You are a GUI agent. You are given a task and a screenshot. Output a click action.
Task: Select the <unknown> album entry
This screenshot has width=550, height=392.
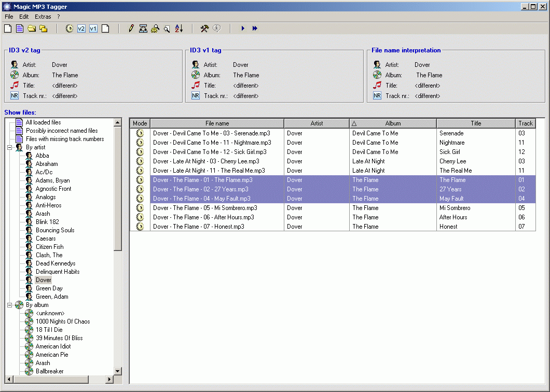click(50, 313)
